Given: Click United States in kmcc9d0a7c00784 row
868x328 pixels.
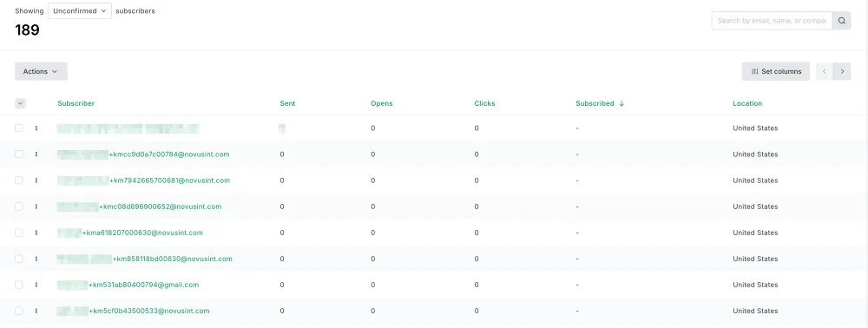Looking at the screenshot, I should tap(755, 154).
